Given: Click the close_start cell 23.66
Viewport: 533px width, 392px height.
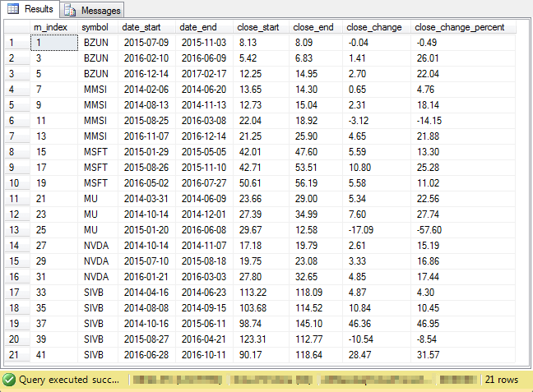Looking at the screenshot, I should 261,199.
